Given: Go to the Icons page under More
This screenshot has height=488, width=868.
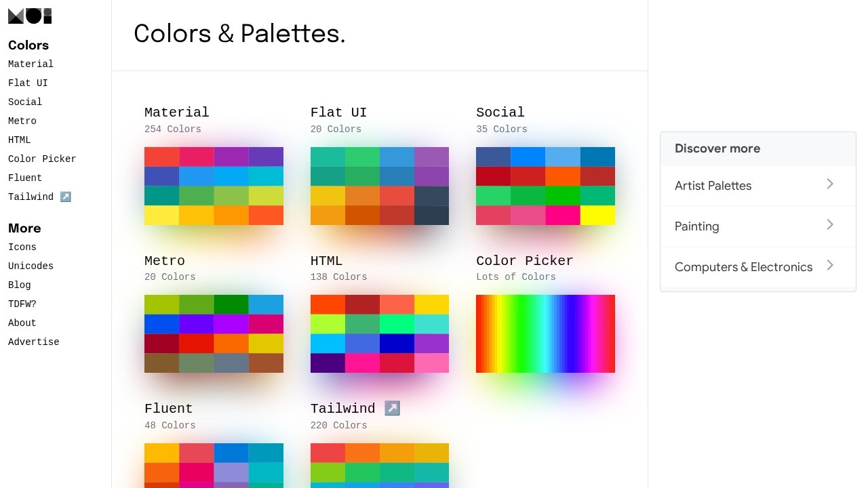Looking at the screenshot, I should click(22, 247).
